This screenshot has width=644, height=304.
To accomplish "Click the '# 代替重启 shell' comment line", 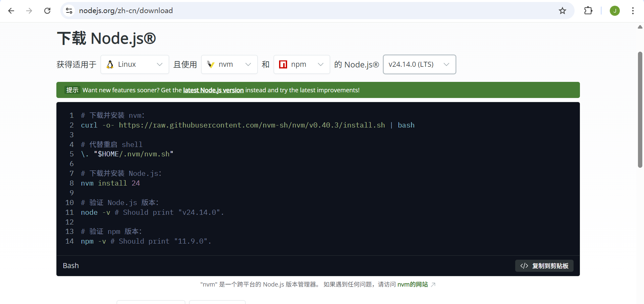I will coord(112,145).
